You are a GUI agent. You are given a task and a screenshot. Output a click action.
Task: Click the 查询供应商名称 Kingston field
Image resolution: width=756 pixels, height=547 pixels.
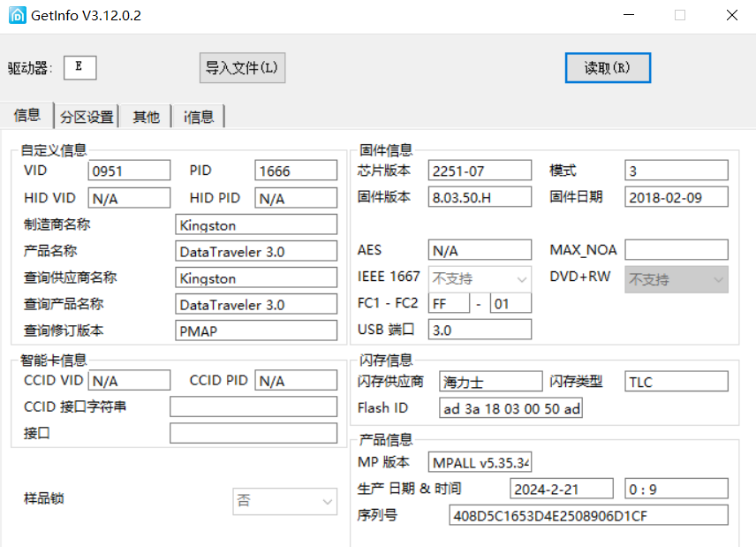point(256,277)
